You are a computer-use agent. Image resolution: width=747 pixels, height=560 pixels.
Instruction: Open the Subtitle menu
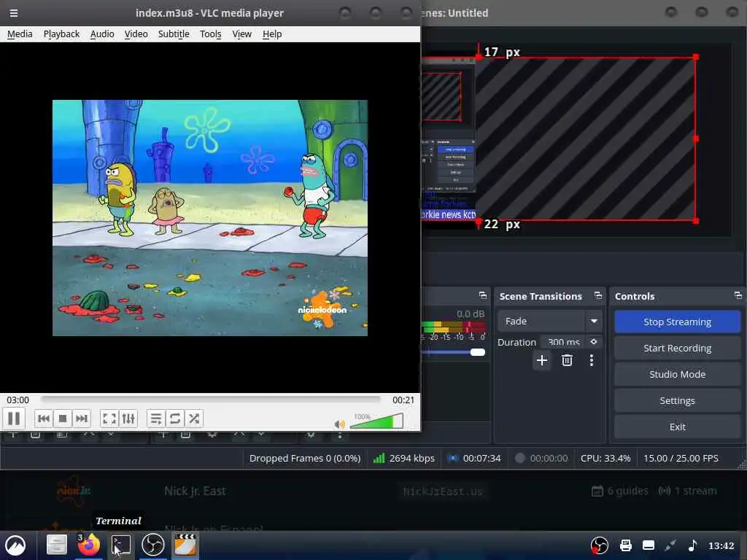(174, 34)
